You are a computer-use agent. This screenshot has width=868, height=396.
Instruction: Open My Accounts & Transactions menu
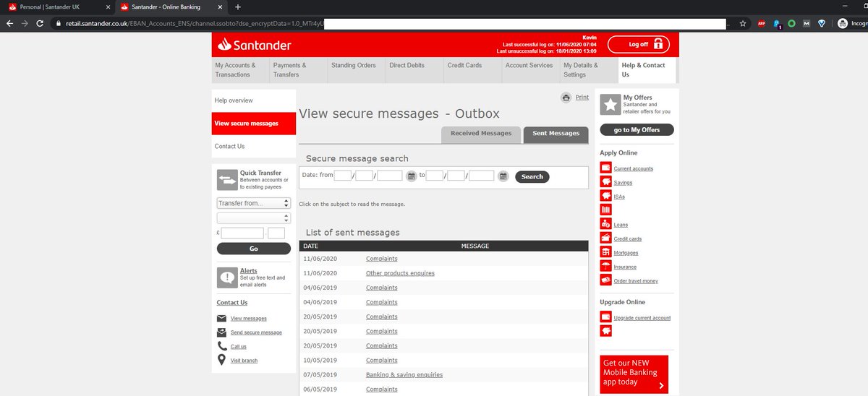[240, 69]
